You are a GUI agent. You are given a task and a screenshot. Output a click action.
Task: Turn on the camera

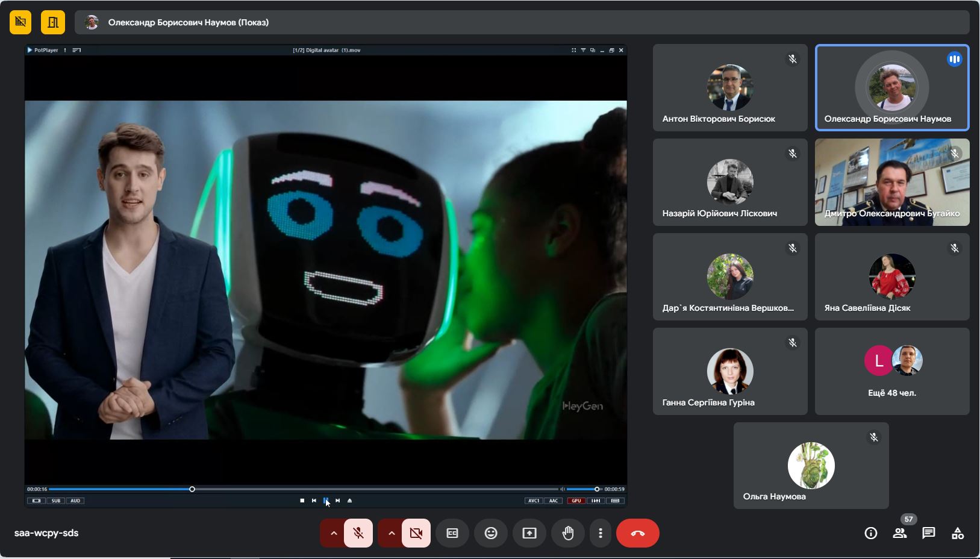416,533
